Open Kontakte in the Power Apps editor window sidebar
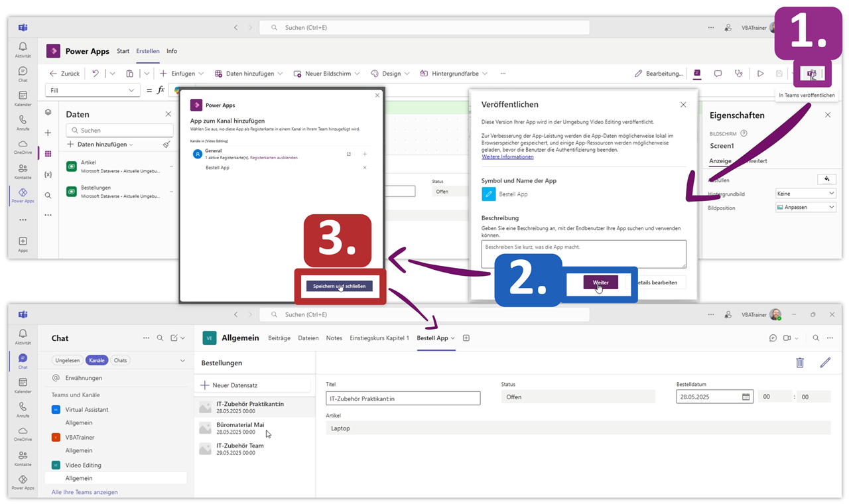849x504 pixels. [23, 172]
